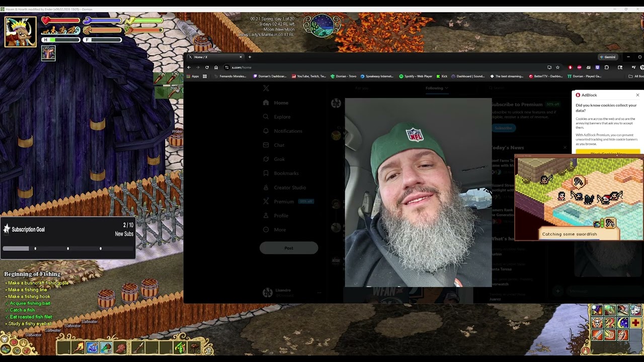Close the AdBlock popup
This screenshot has height=362, width=644.
637,95
